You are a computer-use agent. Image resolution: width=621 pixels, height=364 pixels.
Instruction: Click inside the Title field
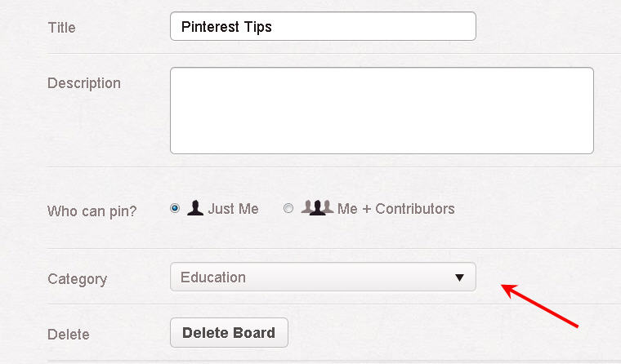tap(323, 26)
